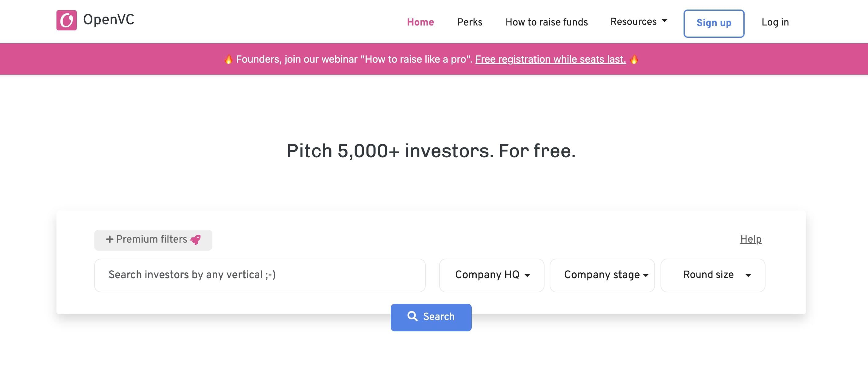This screenshot has width=868, height=371.
Task: Click the Sign up button
Action: click(x=714, y=23)
